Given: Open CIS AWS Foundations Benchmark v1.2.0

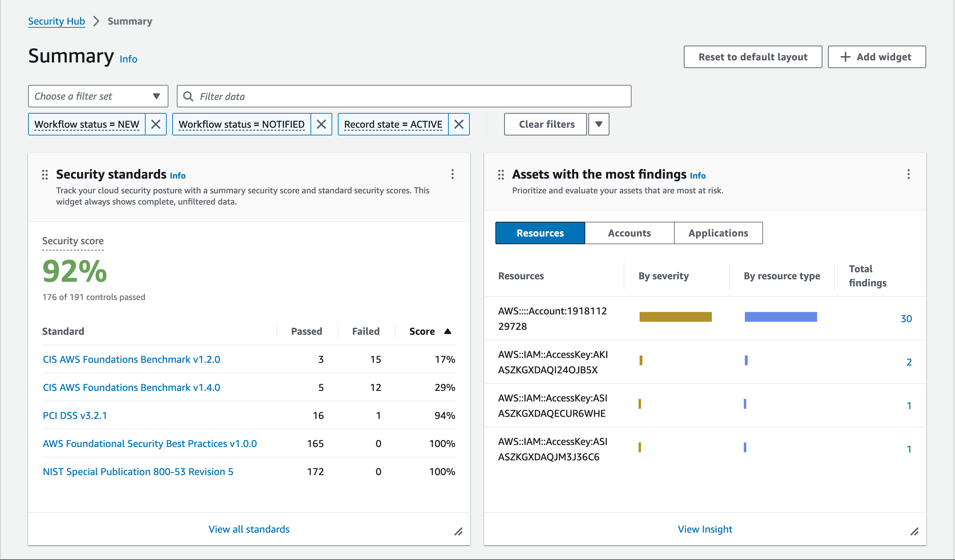Looking at the screenshot, I should 132,359.
